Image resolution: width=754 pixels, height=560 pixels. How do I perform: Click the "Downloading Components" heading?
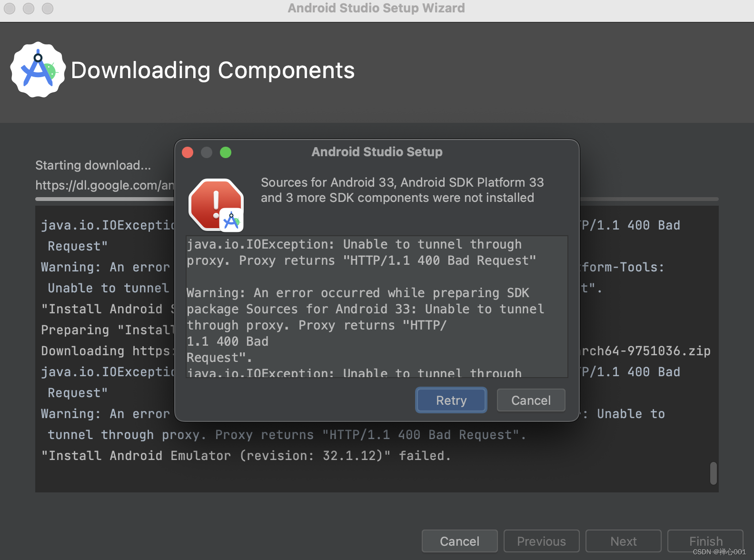[213, 70]
